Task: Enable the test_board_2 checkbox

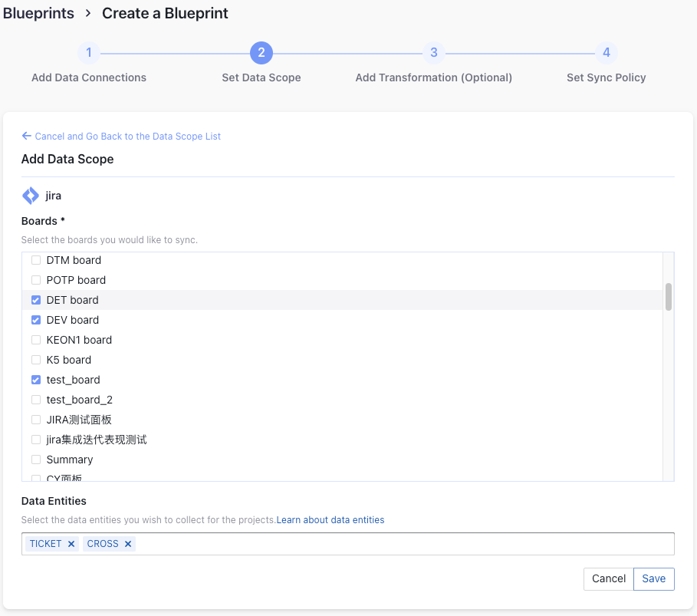Action: [36, 400]
